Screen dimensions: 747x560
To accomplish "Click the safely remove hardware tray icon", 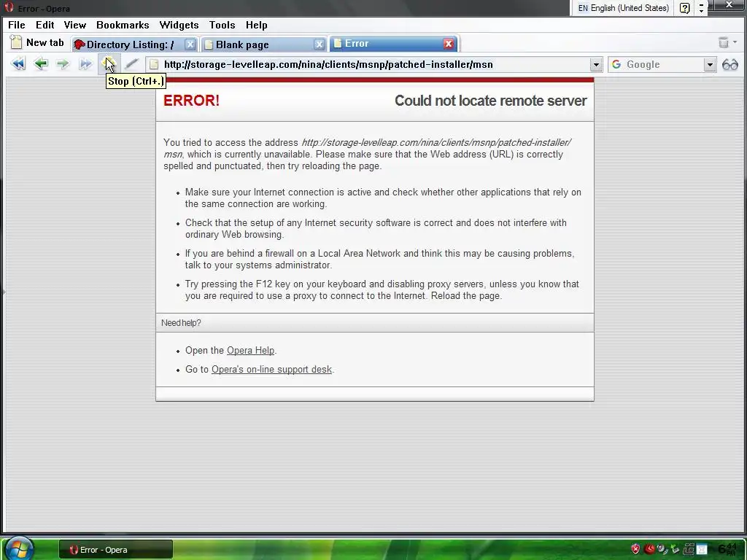I will pos(675,549).
